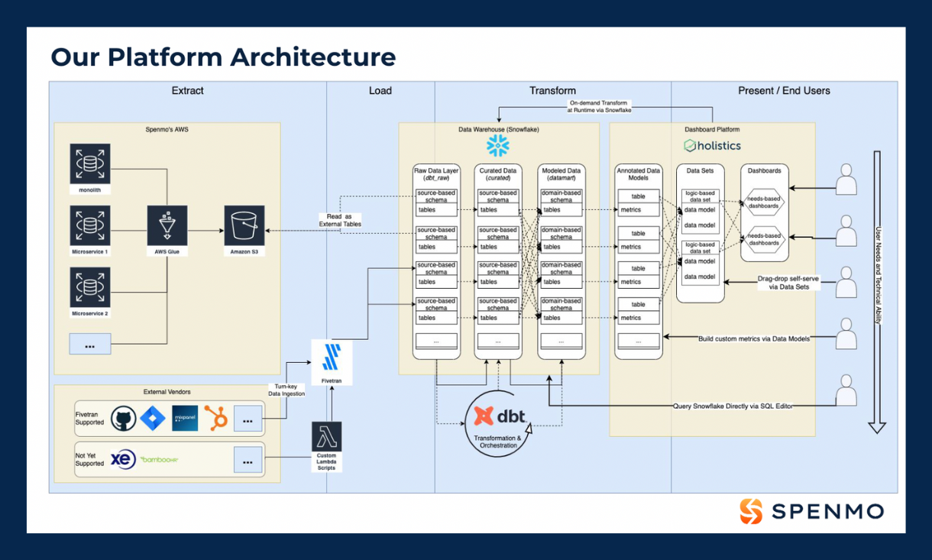Click the Custom Lambda Scripts icon
The width and height of the screenshot is (932, 560).
coord(326,437)
